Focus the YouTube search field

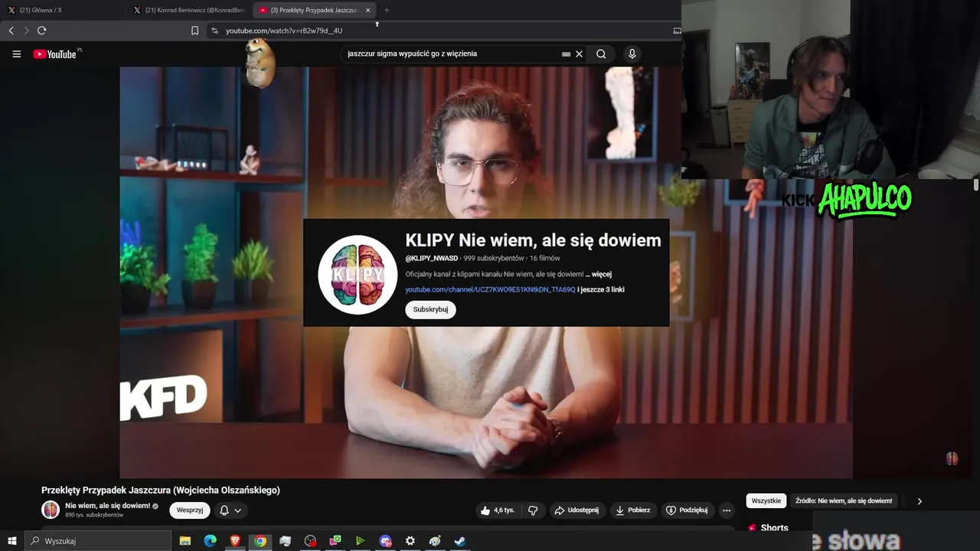(452, 54)
